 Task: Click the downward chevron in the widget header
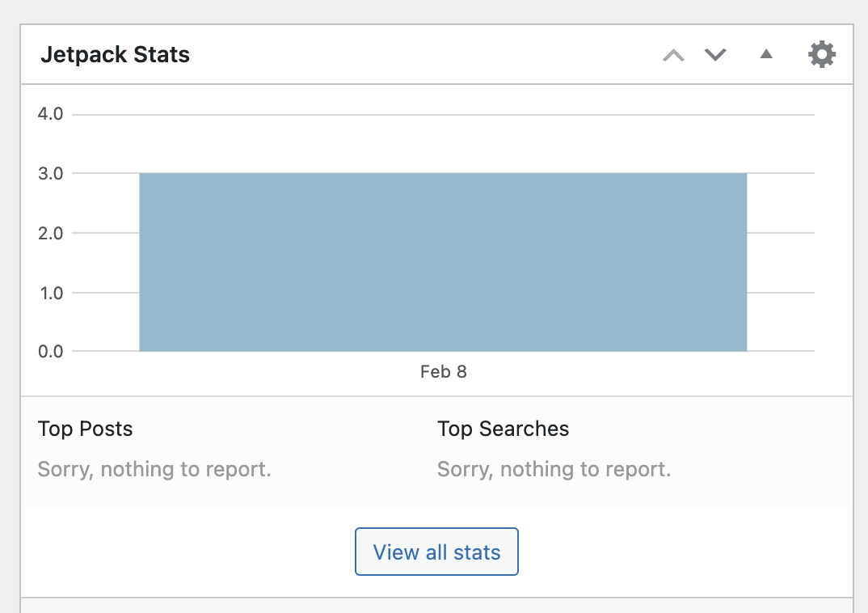pos(715,56)
